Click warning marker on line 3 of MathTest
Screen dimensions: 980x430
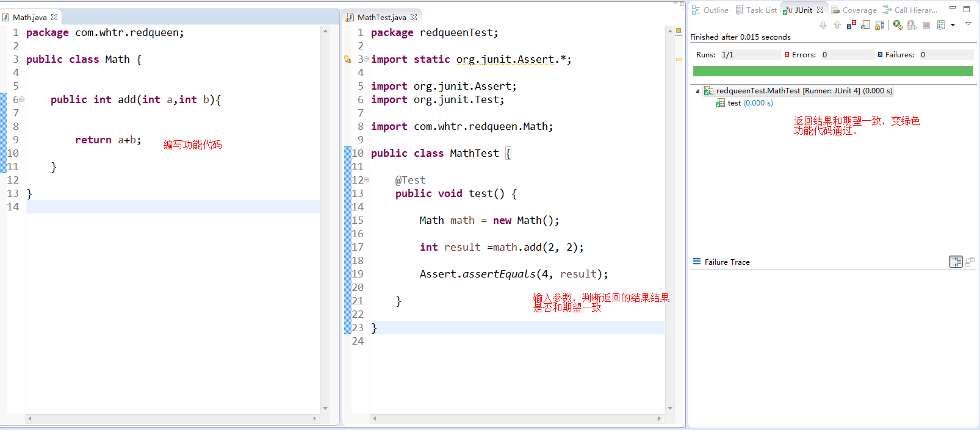point(348,59)
